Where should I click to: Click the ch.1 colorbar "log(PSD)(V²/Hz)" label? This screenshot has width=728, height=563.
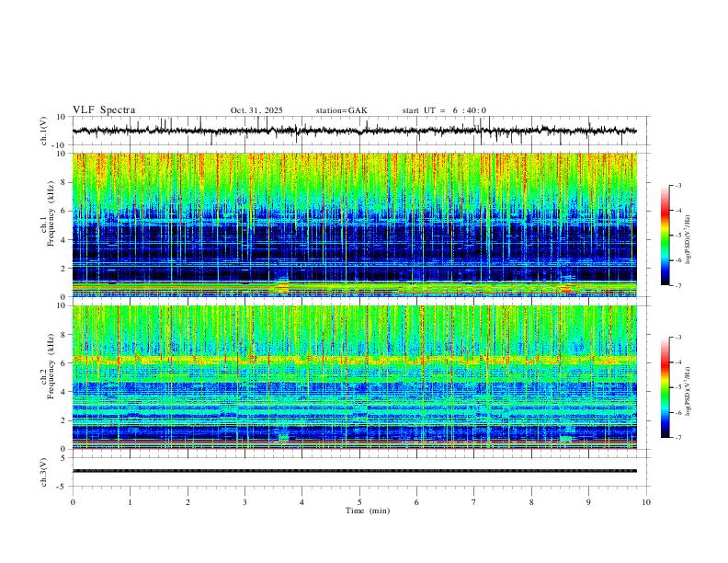click(x=688, y=240)
